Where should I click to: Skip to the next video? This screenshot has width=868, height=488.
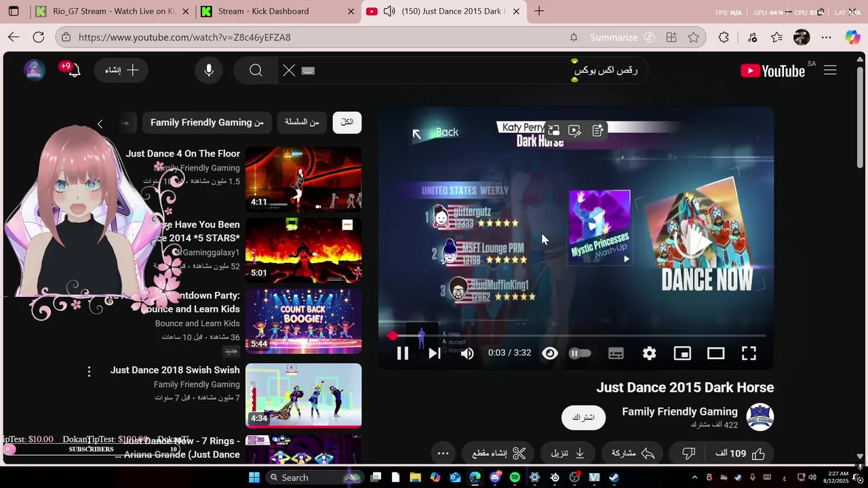(435, 353)
